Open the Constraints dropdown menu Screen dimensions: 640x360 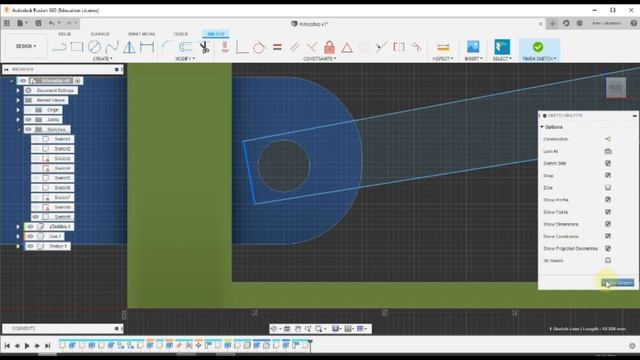tap(320, 59)
